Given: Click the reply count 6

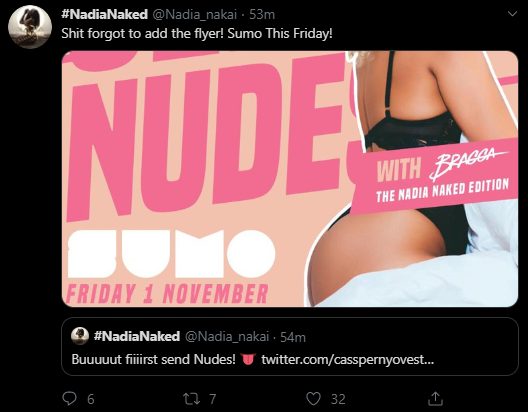Looking at the screenshot, I should [x=91, y=400].
